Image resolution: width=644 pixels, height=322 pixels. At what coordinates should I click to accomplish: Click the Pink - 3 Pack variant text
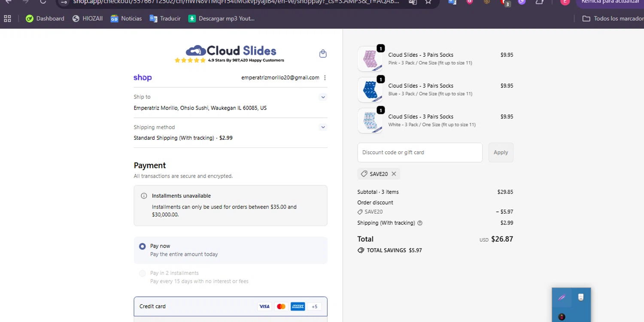coord(430,63)
